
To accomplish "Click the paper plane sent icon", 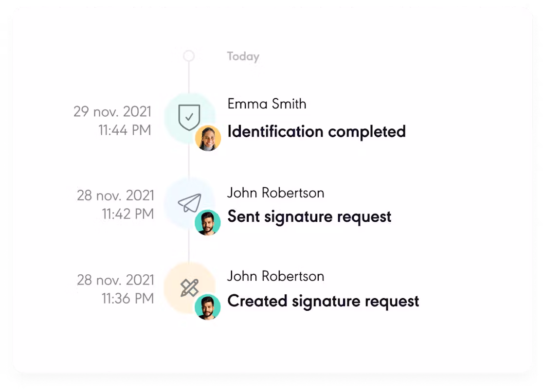I will click(190, 203).
